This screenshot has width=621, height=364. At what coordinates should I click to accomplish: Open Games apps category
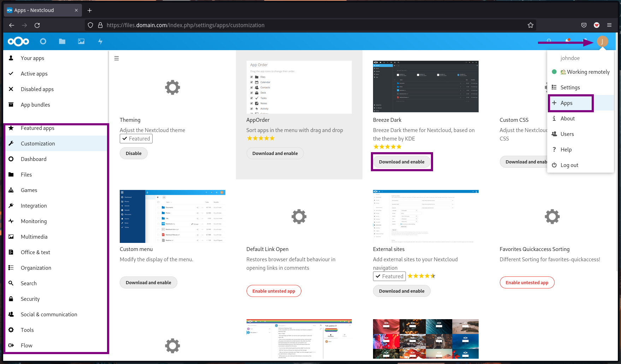56,190
